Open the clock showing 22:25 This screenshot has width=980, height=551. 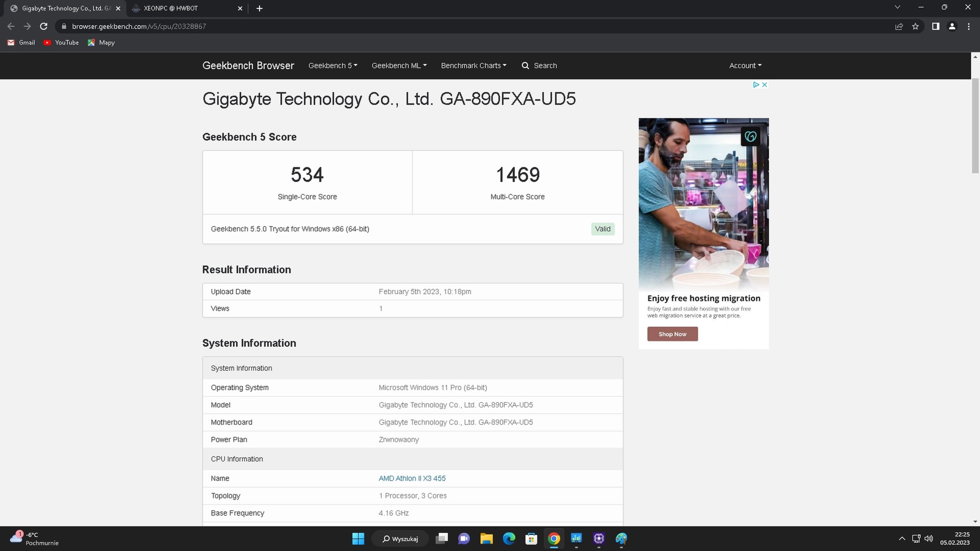955,539
